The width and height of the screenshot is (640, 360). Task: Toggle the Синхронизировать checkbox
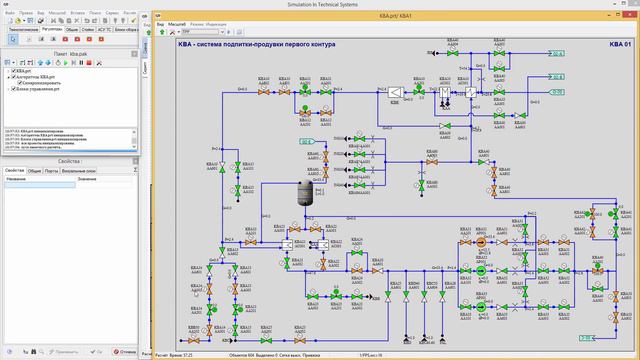pyautogui.click(x=20, y=83)
